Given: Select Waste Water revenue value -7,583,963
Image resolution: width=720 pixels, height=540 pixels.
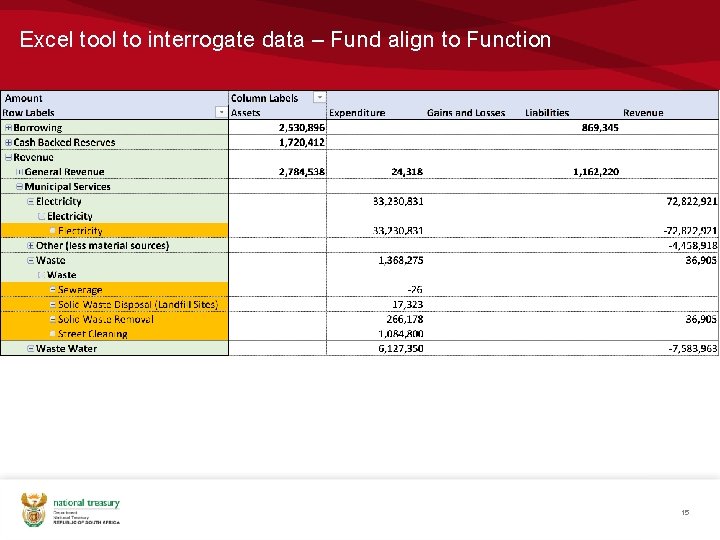Looking at the screenshot, I should point(693,349).
